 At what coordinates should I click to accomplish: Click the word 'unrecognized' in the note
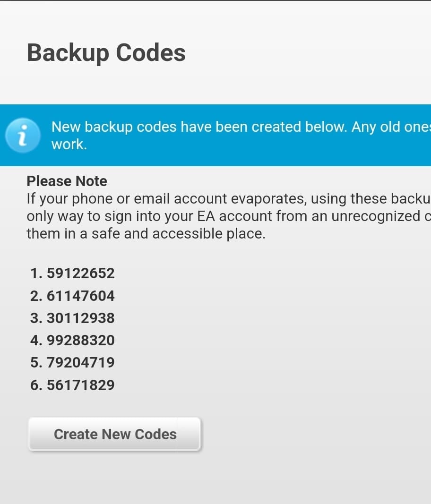coord(354,216)
